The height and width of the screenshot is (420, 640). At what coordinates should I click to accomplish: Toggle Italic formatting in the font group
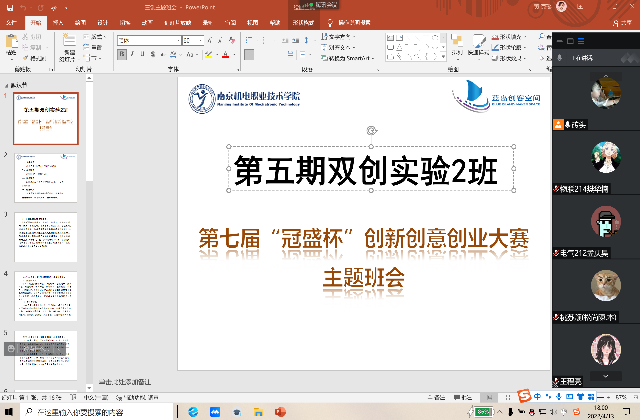[x=132, y=54]
